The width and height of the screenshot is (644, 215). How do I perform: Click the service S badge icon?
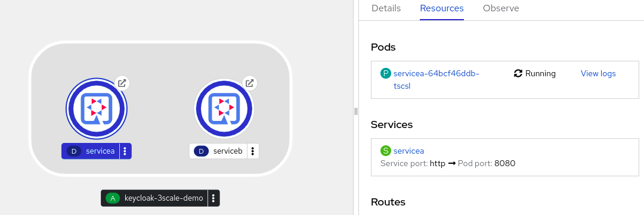pyautogui.click(x=385, y=151)
